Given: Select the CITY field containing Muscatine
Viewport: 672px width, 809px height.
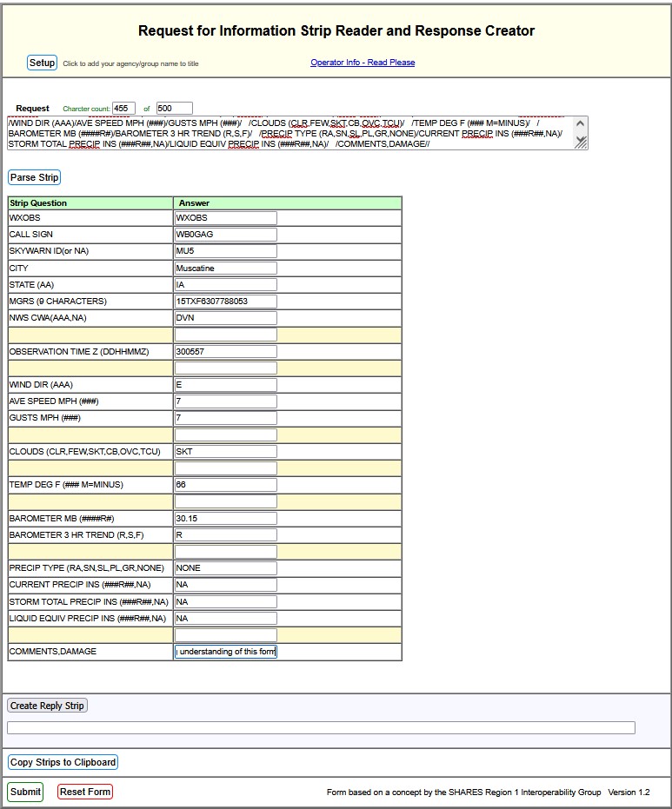Looking at the screenshot, I should tap(226, 269).
